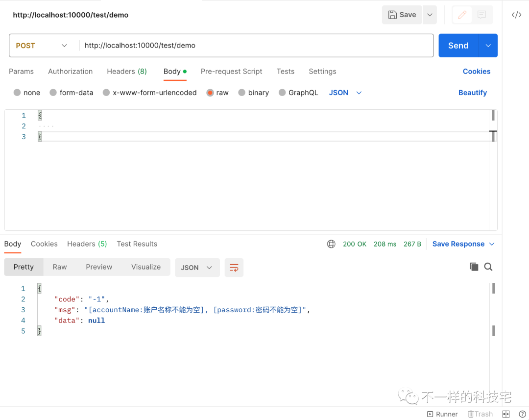
Task: Open the Trash from the status bar
Action: 480,414
